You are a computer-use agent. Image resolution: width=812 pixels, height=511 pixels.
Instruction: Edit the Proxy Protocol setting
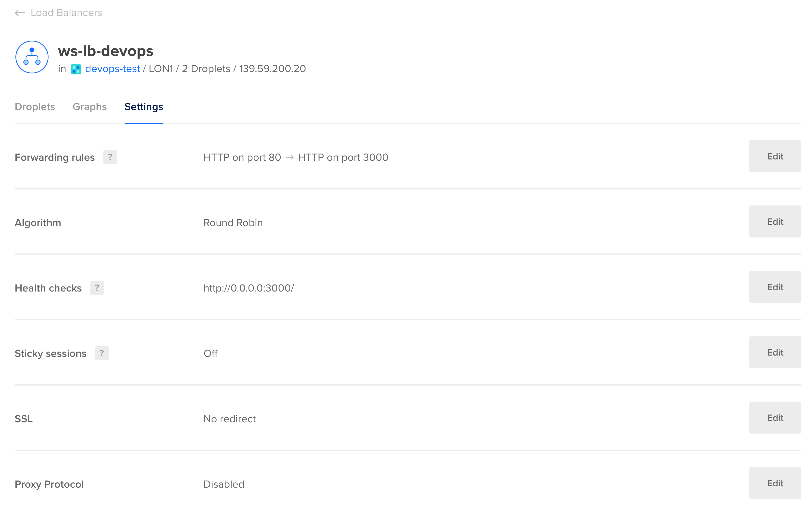(x=775, y=483)
